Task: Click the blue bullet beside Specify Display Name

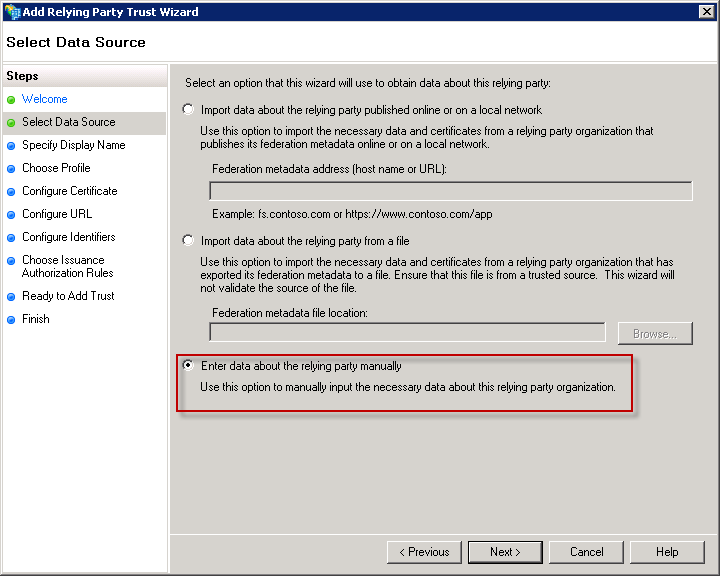Action: pyautogui.click(x=11, y=146)
